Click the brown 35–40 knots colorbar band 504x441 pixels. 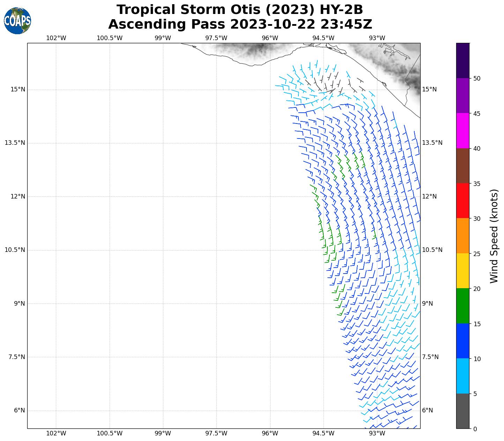[x=462, y=166]
